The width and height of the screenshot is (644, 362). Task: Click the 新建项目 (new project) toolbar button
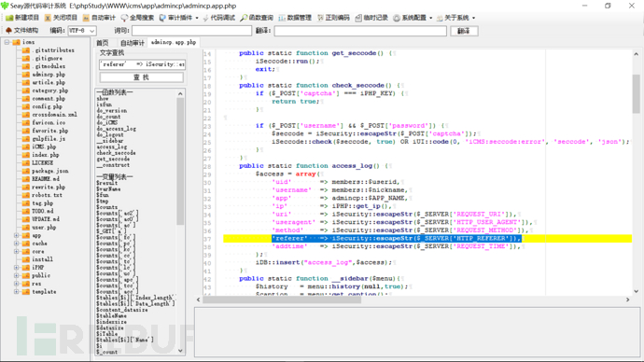tap(22, 18)
